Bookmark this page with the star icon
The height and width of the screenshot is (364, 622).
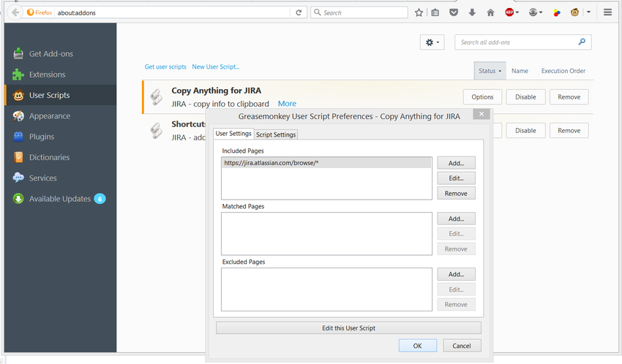tap(419, 12)
